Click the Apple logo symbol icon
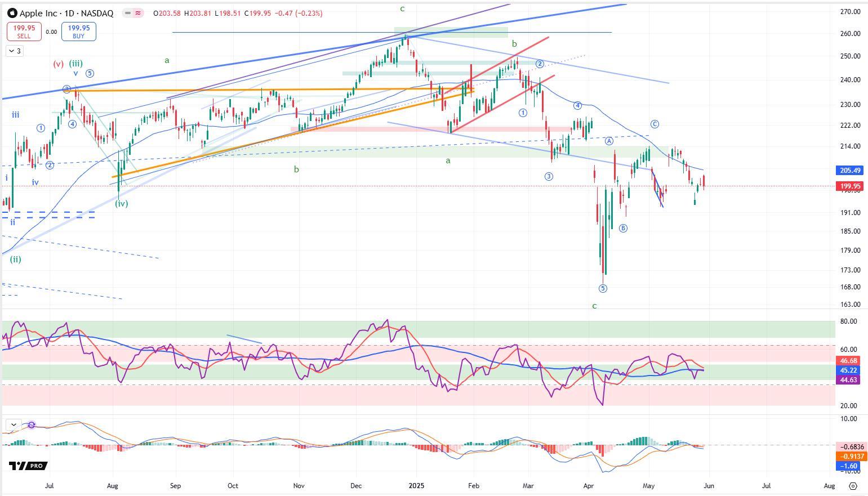Screen dimensions: 868x496 point(12,12)
